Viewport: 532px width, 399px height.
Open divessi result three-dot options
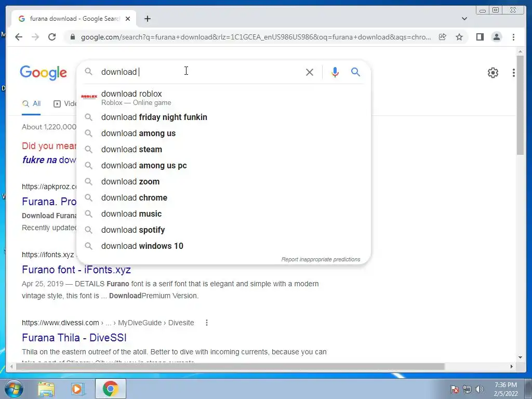[x=207, y=323]
